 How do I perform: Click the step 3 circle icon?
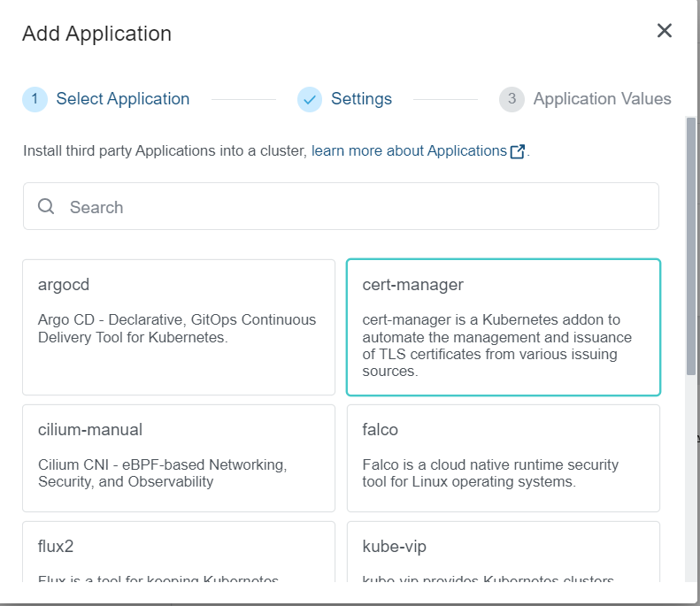512,99
